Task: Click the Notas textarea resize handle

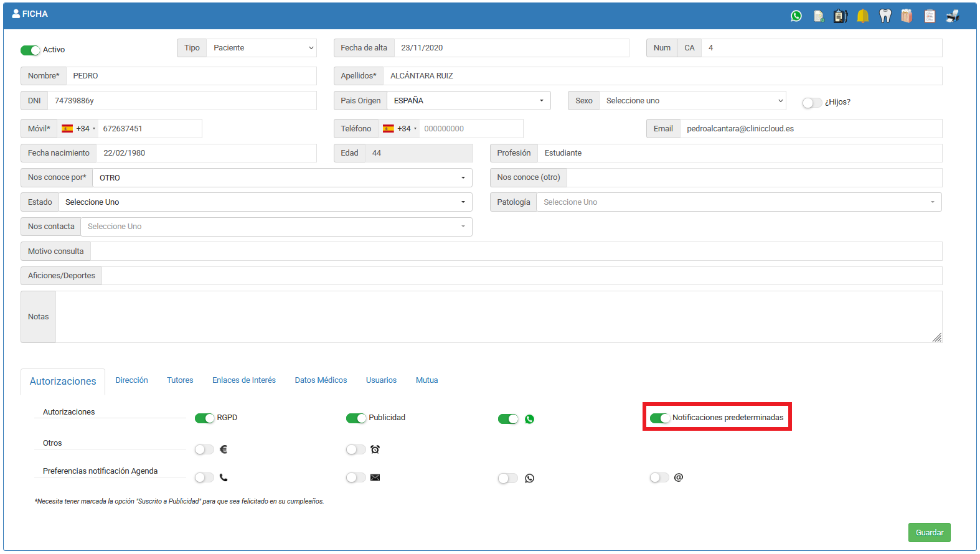Action: tap(937, 337)
